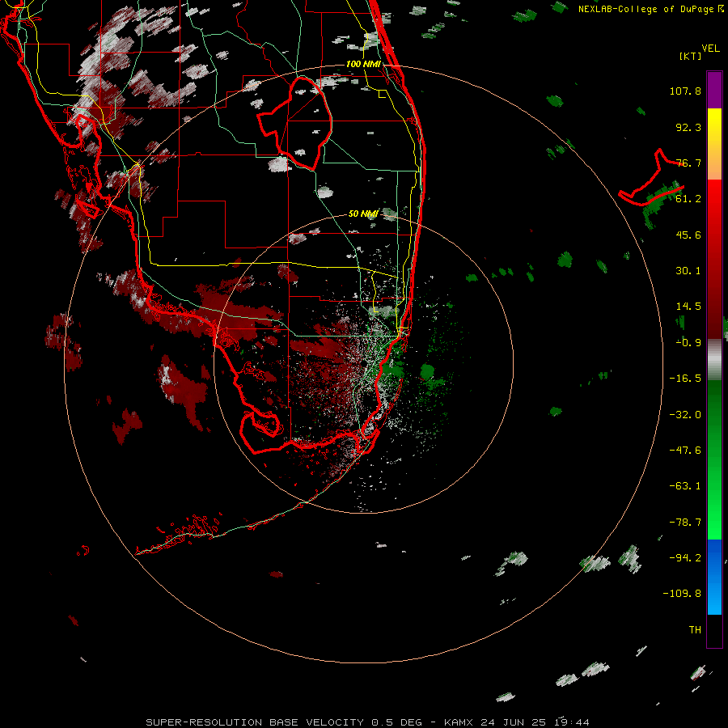Click the TH threshold label
The image size is (728, 728).
[x=695, y=630]
